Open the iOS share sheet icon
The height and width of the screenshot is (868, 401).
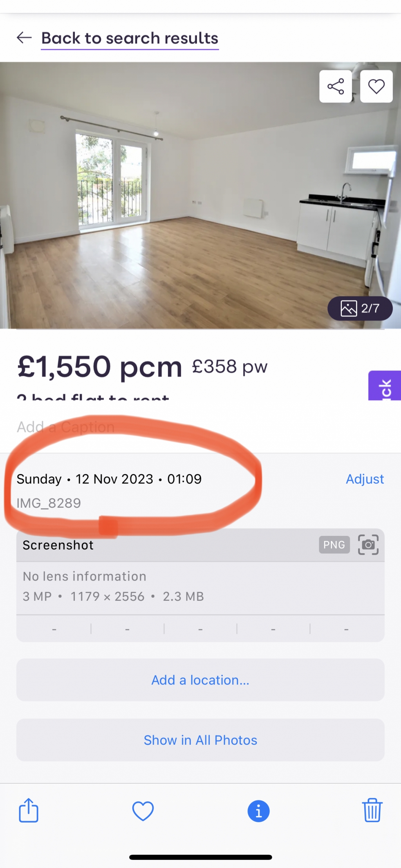coord(29,810)
